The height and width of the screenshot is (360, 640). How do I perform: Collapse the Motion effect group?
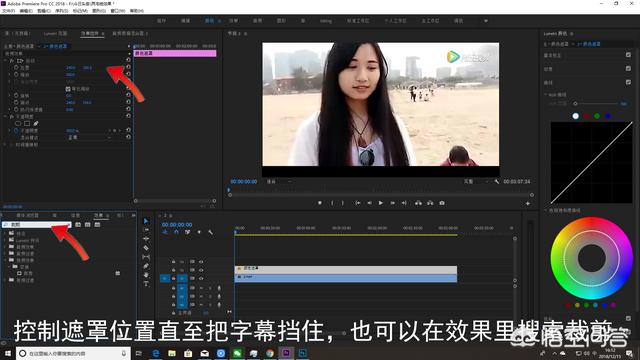coord(6,60)
